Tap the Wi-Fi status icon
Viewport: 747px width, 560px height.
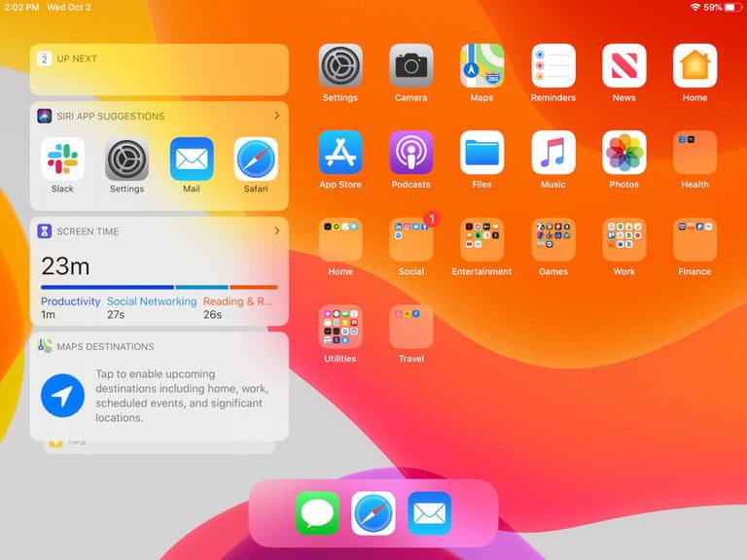695,7
